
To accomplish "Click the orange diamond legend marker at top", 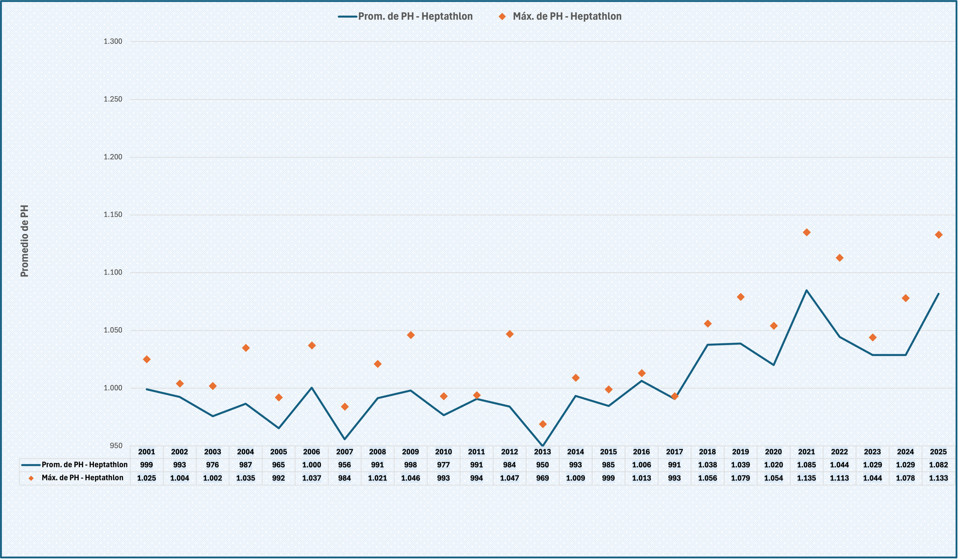I will pos(502,16).
